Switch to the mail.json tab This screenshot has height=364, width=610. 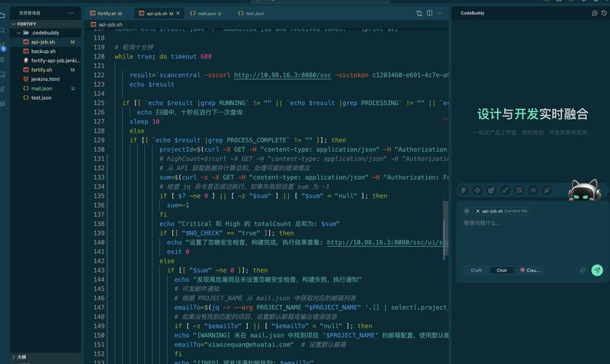click(x=207, y=14)
